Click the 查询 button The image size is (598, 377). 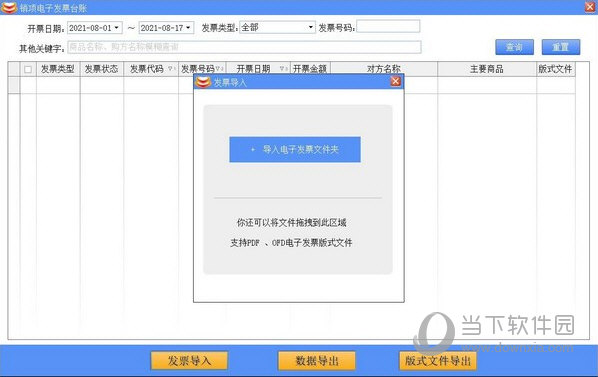point(514,47)
